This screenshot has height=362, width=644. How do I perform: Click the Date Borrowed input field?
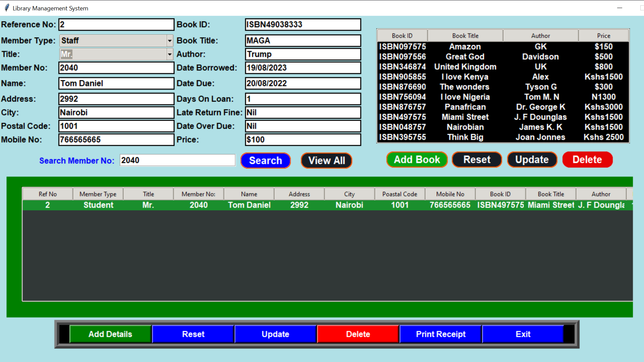[x=303, y=68]
